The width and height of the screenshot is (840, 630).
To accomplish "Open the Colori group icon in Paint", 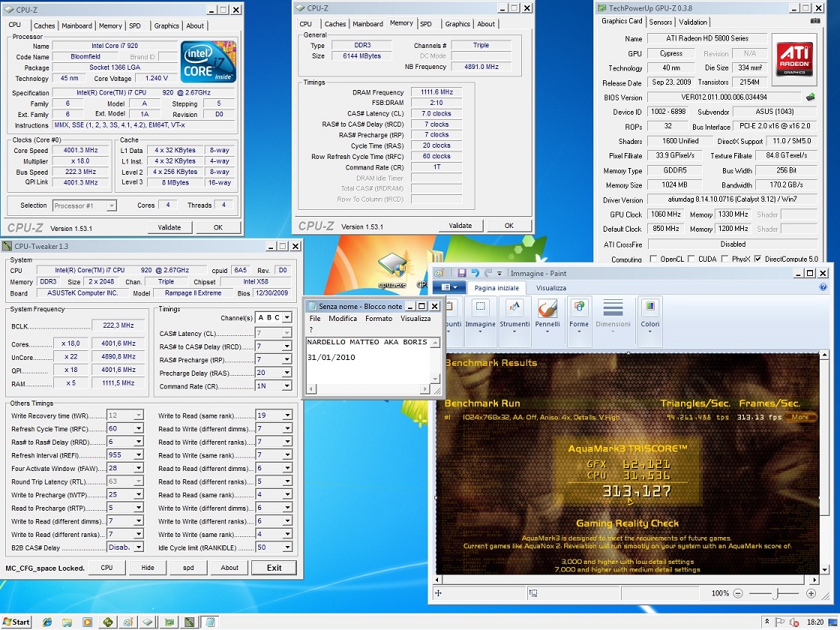I will (649, 307).
